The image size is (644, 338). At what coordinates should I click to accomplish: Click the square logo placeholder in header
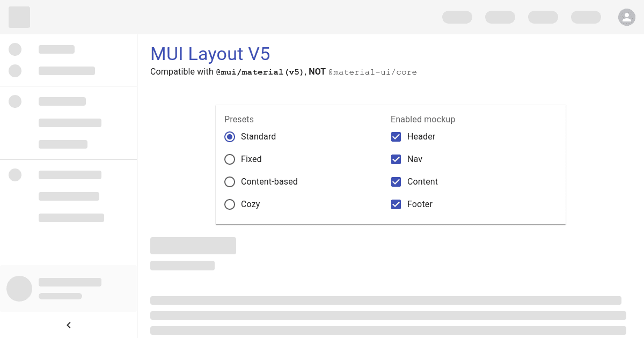point(19,17)
